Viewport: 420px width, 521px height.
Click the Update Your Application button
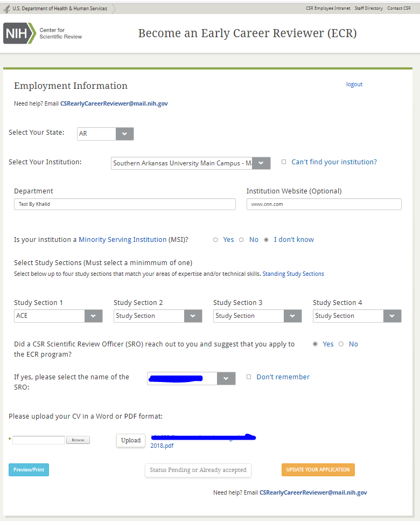(318, 470)
